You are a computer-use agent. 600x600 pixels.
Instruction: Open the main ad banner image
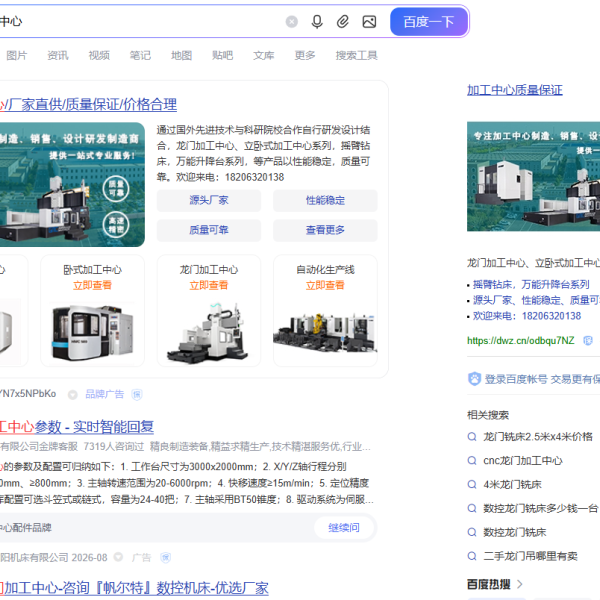[72, 184]
